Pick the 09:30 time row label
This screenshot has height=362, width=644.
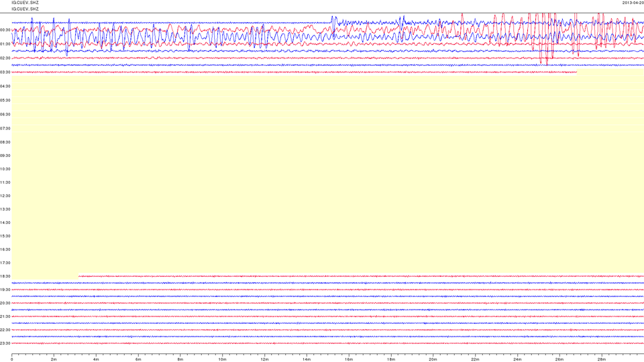tap(5, 156)
